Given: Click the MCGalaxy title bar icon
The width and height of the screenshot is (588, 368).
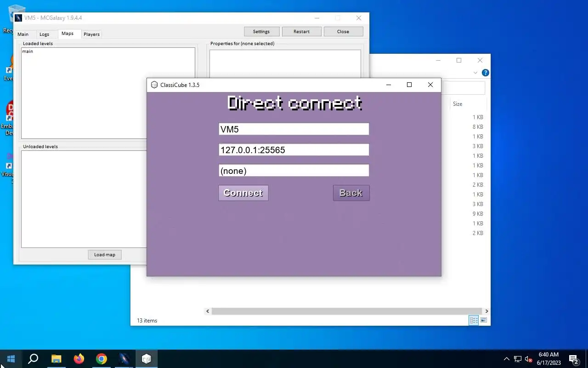Looking at the screenshot, I should pyautogui.click(x=18, y=18).
